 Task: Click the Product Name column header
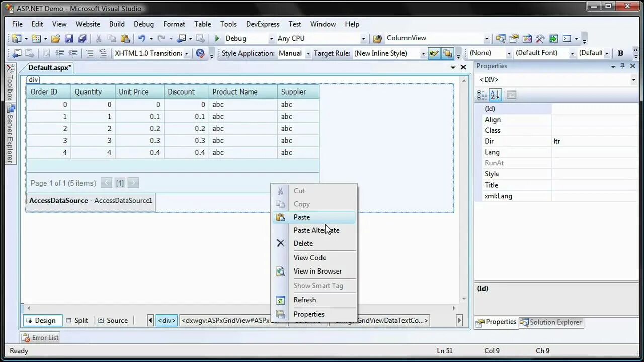coord(243,92)
